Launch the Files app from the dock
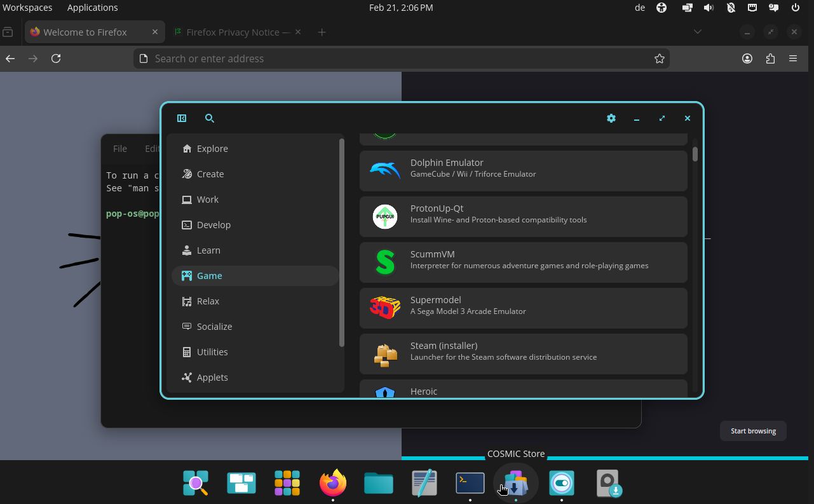The width and height of the screenshot is (814, 504). [x=379, y=483]
